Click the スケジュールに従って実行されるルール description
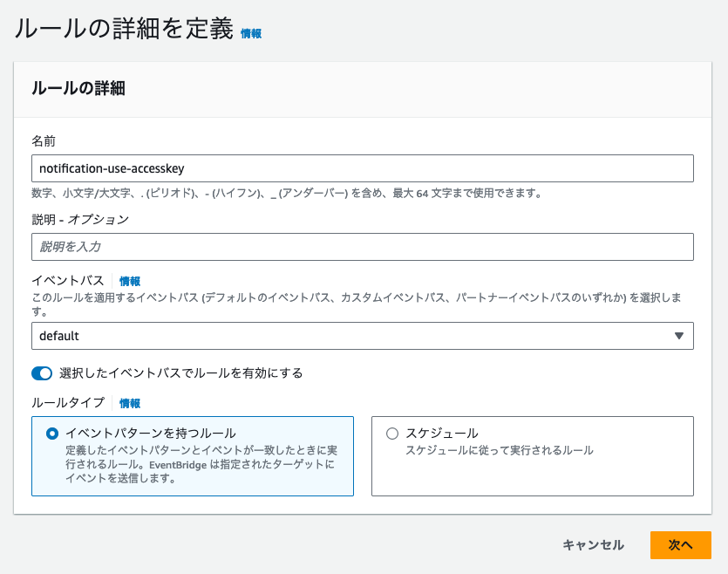The height and width of the screenshot is (574, 728). 500,450
